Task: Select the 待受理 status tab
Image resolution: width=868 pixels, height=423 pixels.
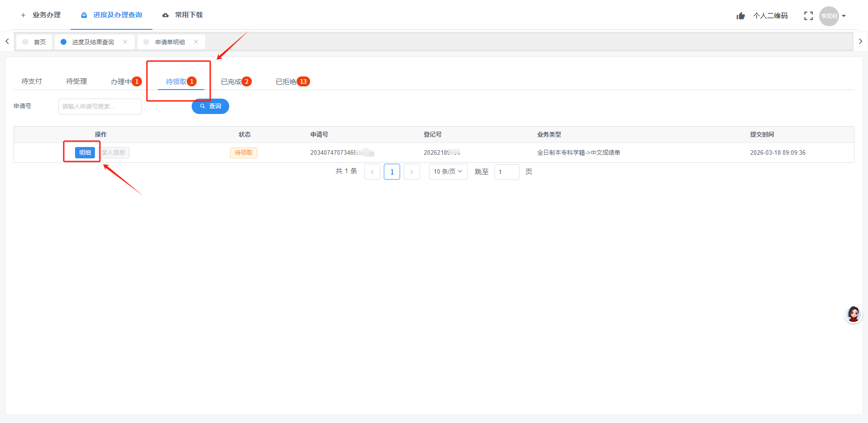Action: pos(76,81)
